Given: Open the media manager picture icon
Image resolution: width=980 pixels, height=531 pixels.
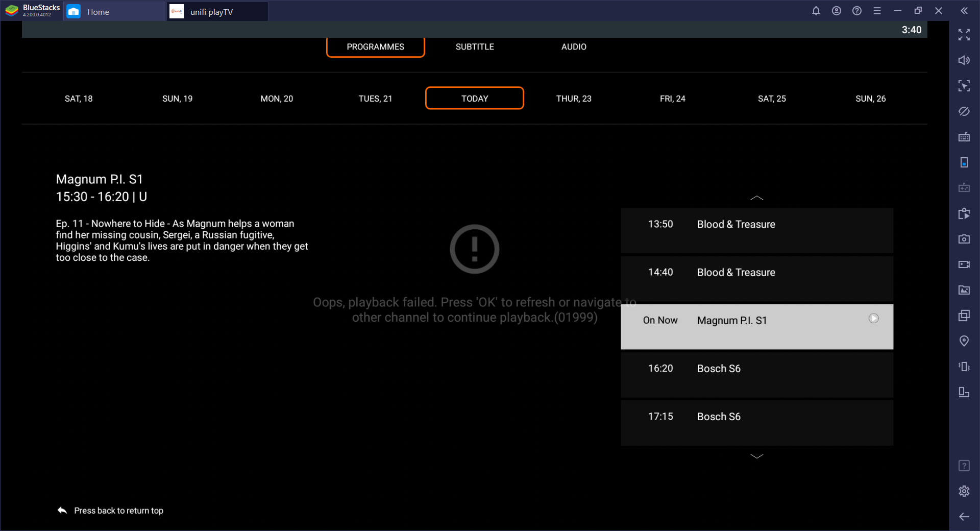Looking at the screenshot, I should click(964, 290).
